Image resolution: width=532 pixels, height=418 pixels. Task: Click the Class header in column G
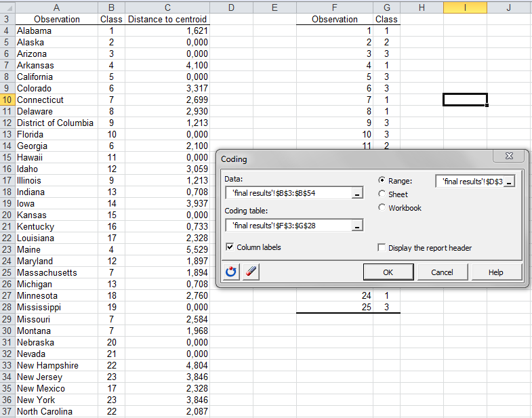[386, 19]
